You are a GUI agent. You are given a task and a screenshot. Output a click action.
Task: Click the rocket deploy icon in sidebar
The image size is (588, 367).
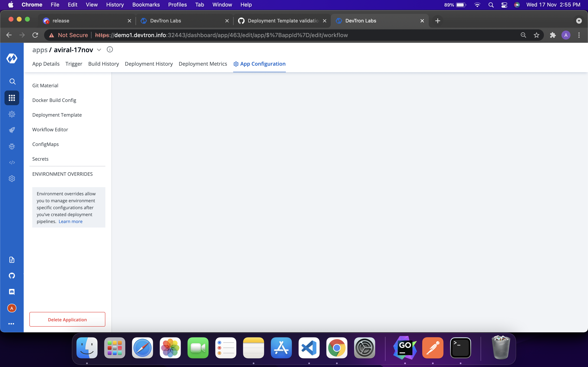click(12, 130)
